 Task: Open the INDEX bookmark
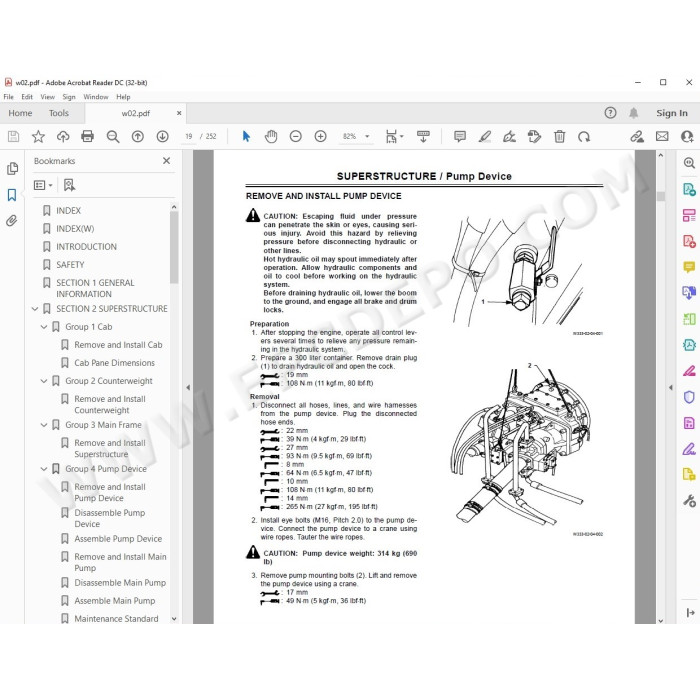pos(68,211)
